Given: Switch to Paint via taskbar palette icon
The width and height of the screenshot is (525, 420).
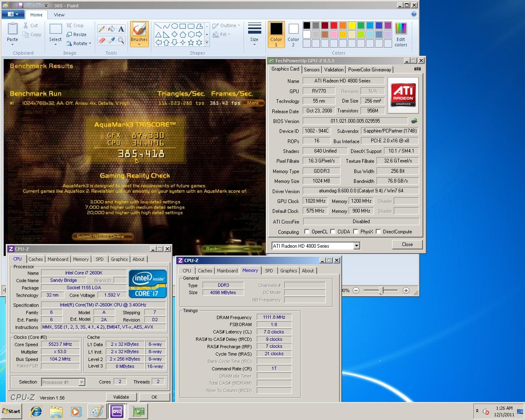Looking at the screenshot, I should point(97,411).
